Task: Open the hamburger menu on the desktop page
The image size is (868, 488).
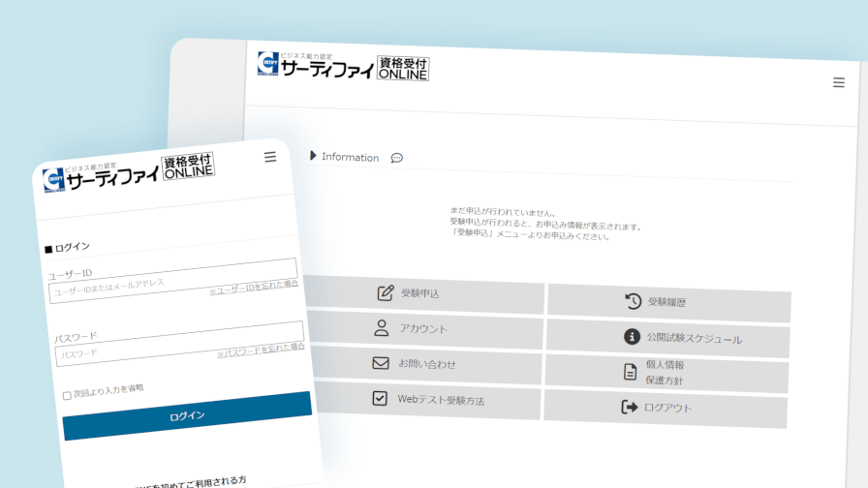Action: pyautogui.click(x=839, y=82)
